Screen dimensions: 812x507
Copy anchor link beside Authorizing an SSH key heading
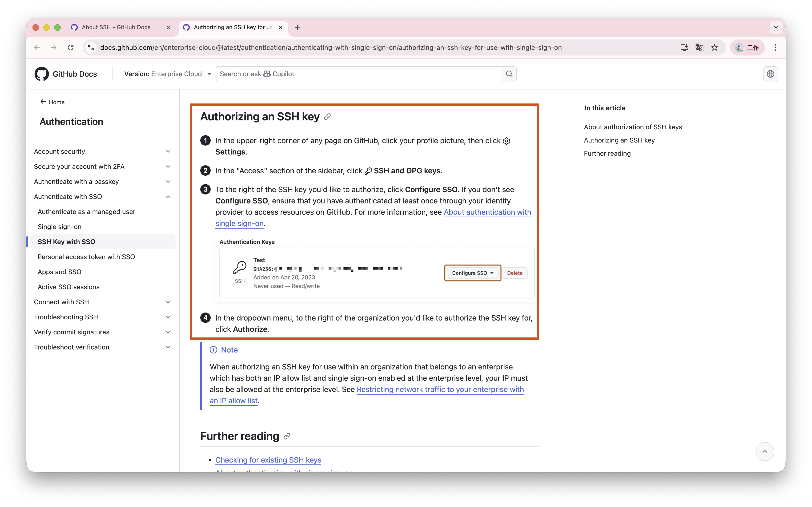pyautogui.click(x=327, y=117)
